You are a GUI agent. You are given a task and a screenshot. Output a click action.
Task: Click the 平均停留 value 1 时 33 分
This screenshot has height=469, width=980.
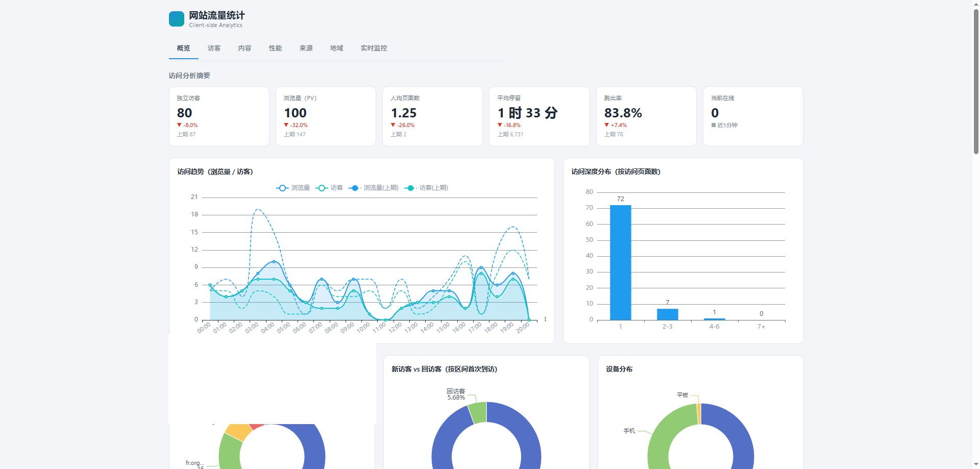528,113
